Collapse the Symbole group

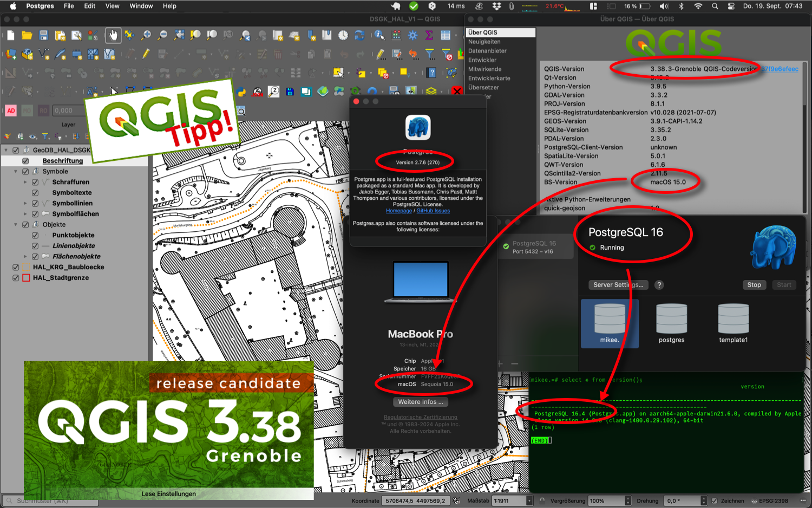click(17, 171)
